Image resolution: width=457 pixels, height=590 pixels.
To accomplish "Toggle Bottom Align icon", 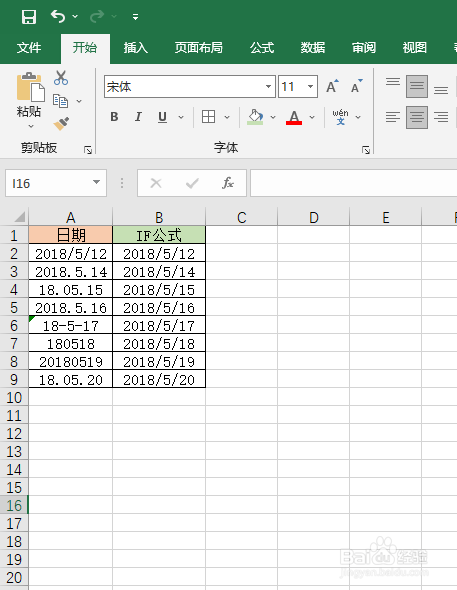I will tap(441, 90).
